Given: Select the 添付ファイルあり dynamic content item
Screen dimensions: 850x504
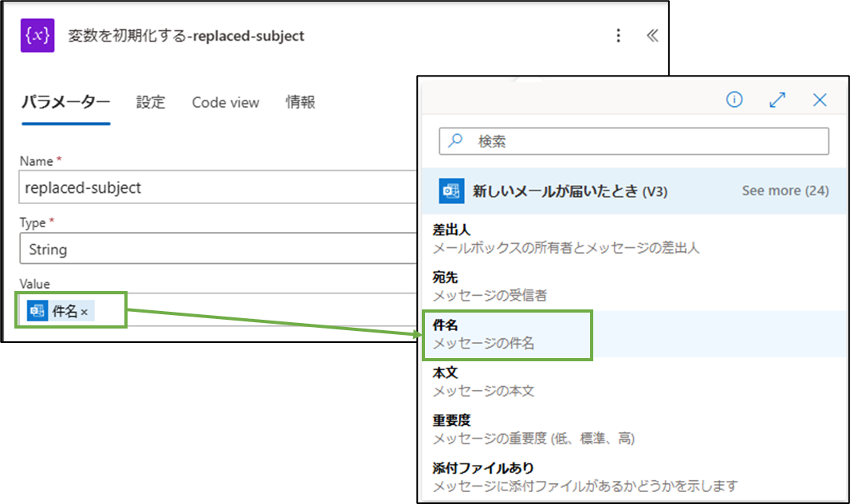Looking at the screenshot, I should [x=633, y=476].
